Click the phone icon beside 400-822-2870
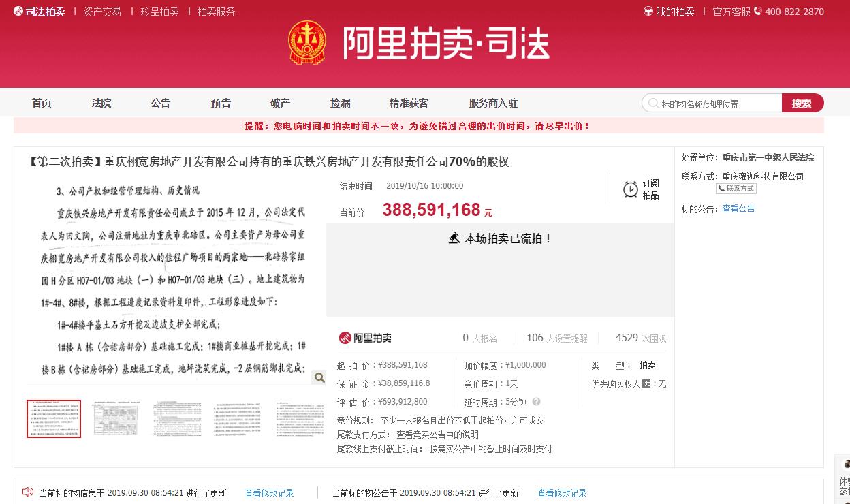Image resolution: width=850 pixels, height=504 pixels. 758,12
